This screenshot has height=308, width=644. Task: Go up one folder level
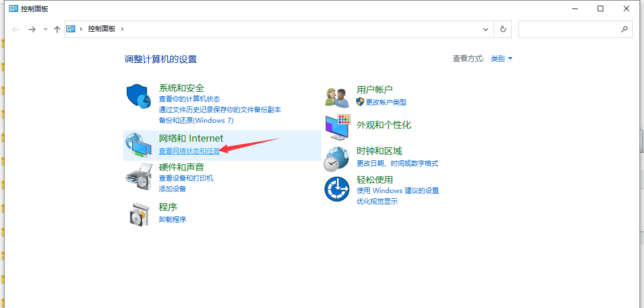pyautogui.click(x=57, y=29)
